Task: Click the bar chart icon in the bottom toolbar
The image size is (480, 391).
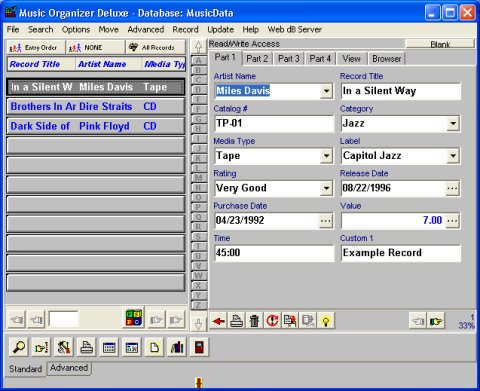Action: [x=177, y=347]
